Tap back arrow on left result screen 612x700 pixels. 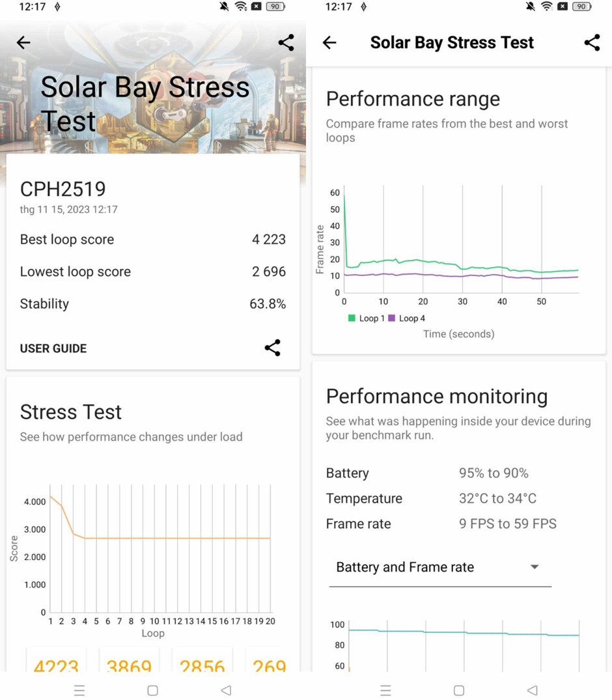tap(23, 42)
